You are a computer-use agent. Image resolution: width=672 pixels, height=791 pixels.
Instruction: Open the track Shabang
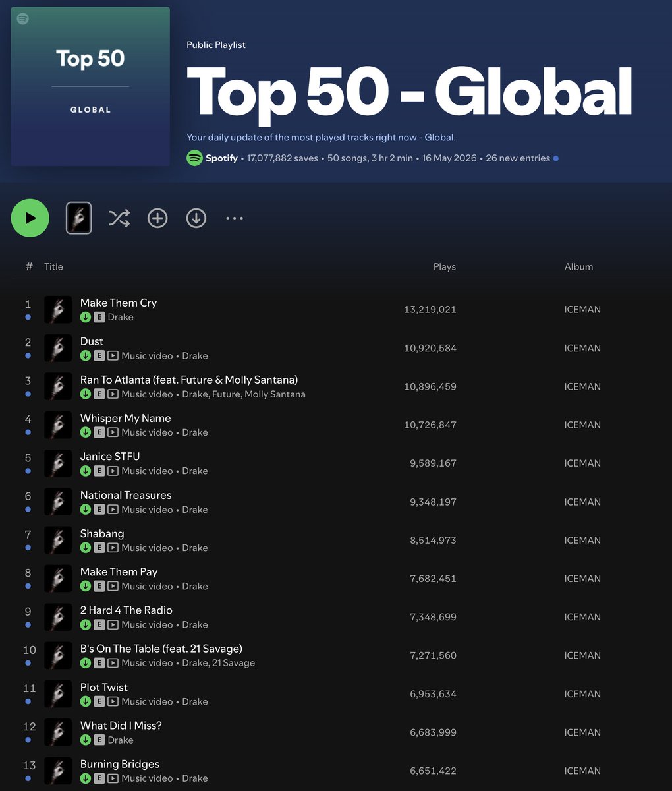[102, 533]
